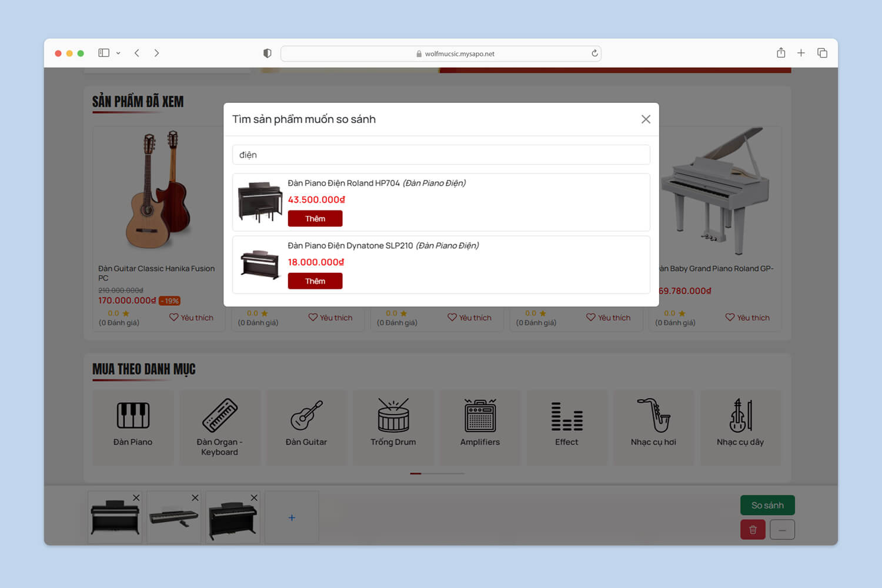The height and width of the screenshot is (588, 882).
Task: Remove second keyboard from compare bar
Action: (195, 498)
